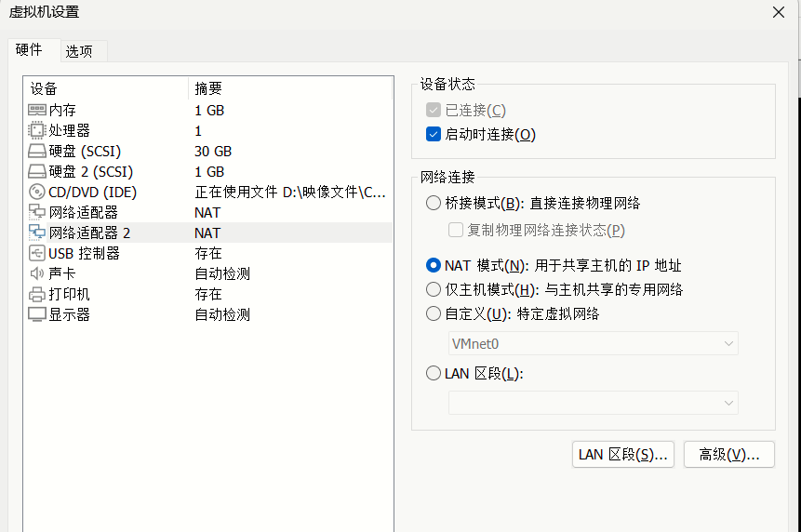The image size is (801, 532).
Task: Click the 硬盘 2 (SCSI) disk icon
Action: pyautogui.click(x=37, y=171)
